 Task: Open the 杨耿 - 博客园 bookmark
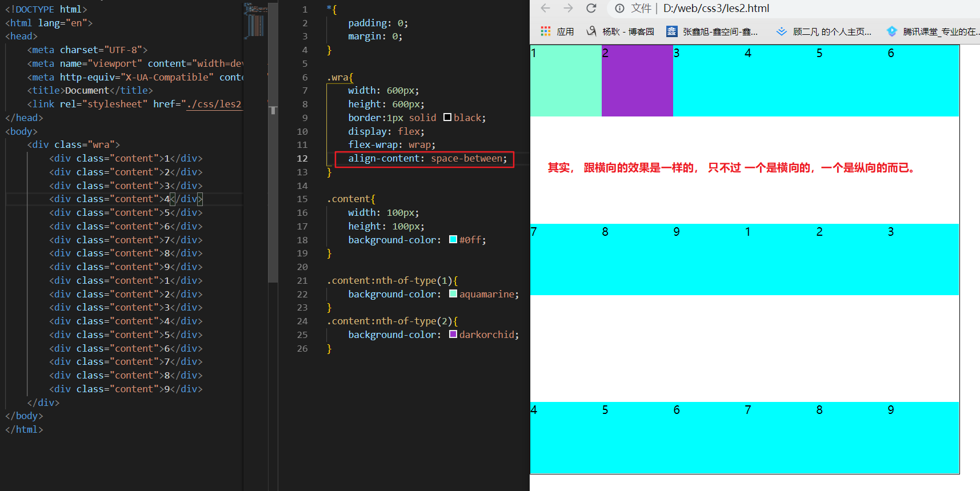[621, 31]
